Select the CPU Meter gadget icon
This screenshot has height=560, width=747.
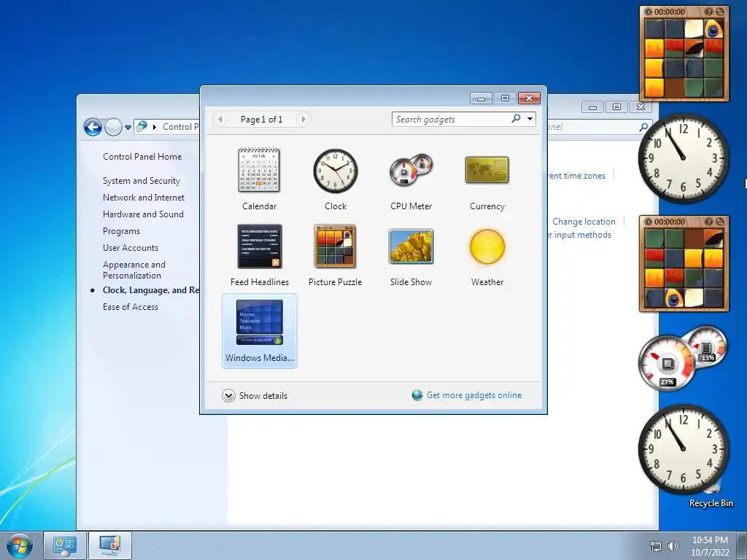coord(411,171)
